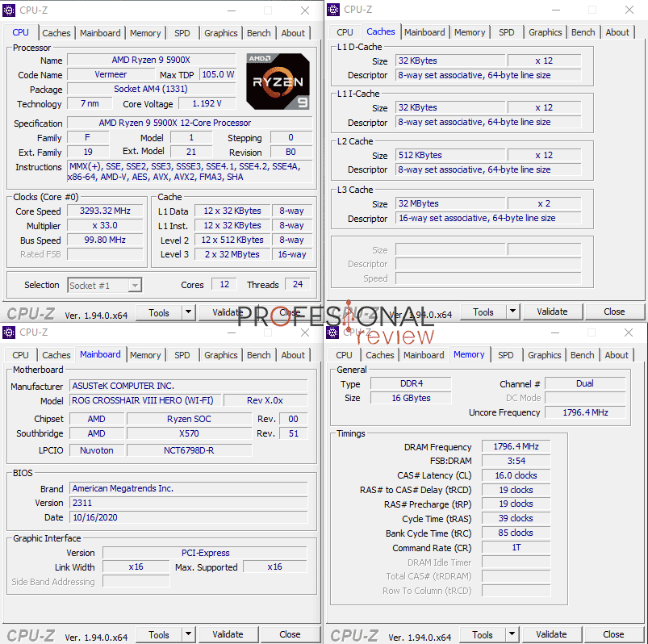Click the code name value 'Vermeer'
Image resolution: width=648 pixels, height=644 pixels.
click(x=111, y=74)
